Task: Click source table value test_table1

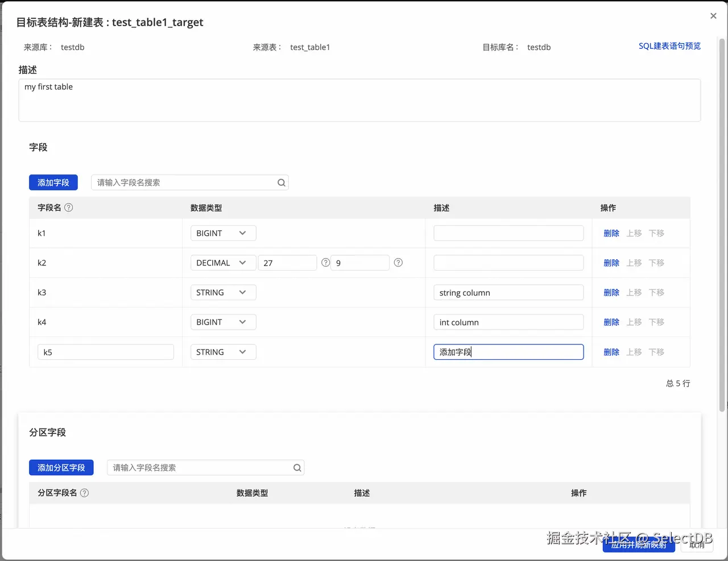Action: click(310, 47)
